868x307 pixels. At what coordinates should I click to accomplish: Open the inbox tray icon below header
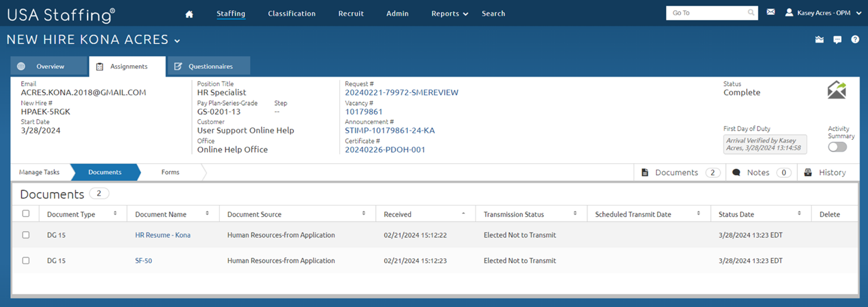point(819,40)
